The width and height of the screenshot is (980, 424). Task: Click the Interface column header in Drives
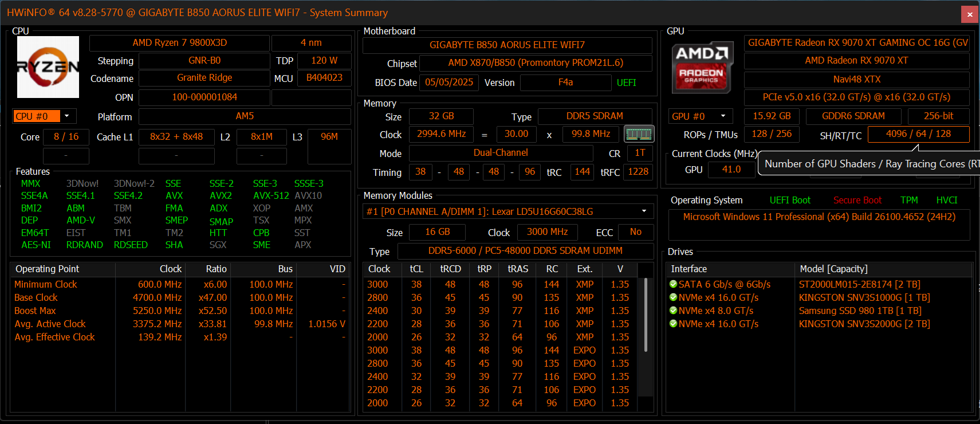(x=730, y=269)
